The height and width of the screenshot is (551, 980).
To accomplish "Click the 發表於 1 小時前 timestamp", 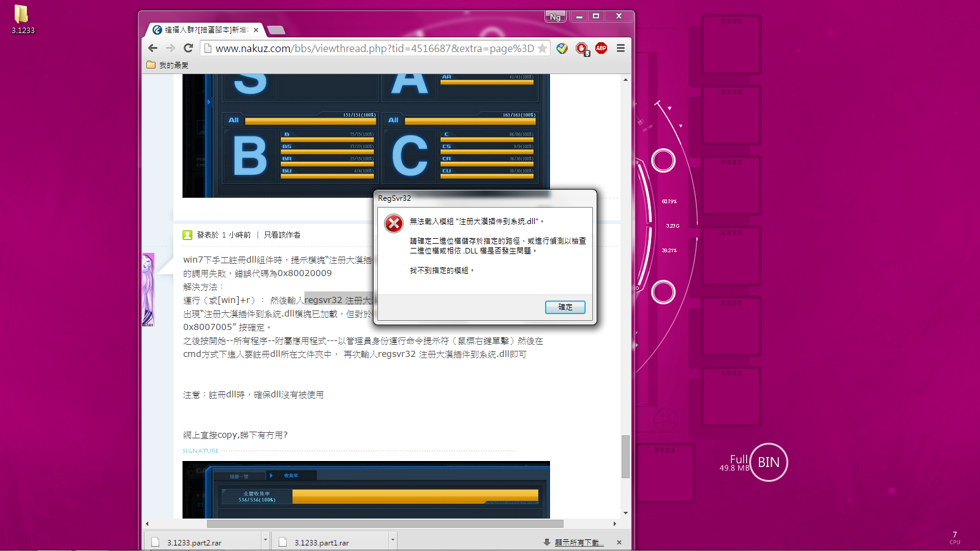I will coord(224,235).
